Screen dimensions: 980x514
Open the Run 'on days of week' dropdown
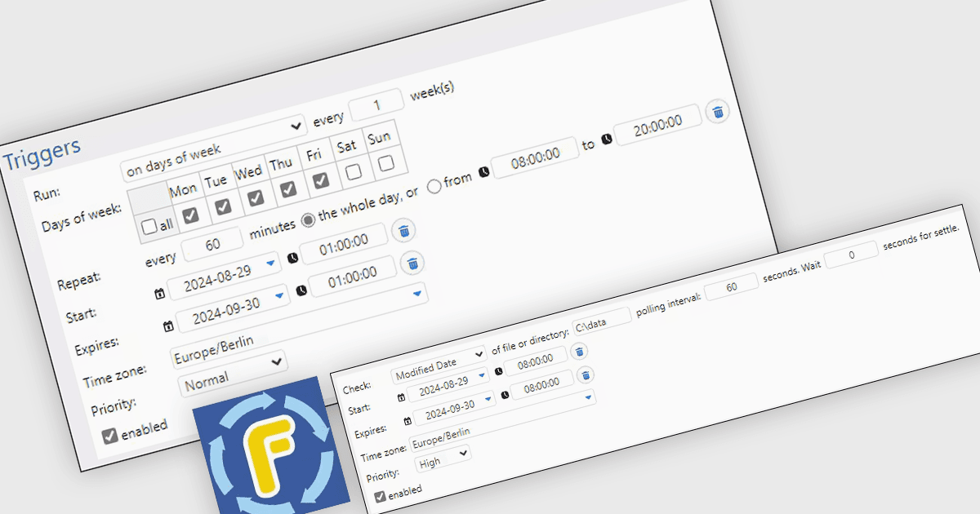coord(213,148)
